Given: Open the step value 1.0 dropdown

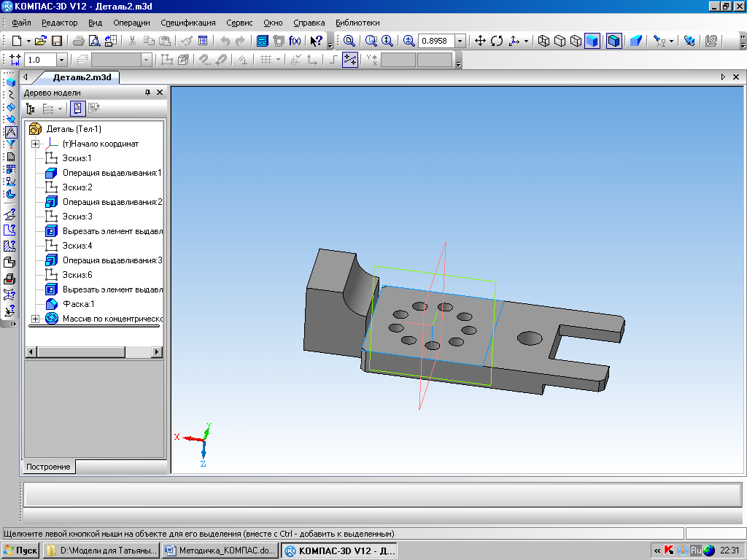Looking at the screenshot, I should pyautogui.click(x=61, y=60).
